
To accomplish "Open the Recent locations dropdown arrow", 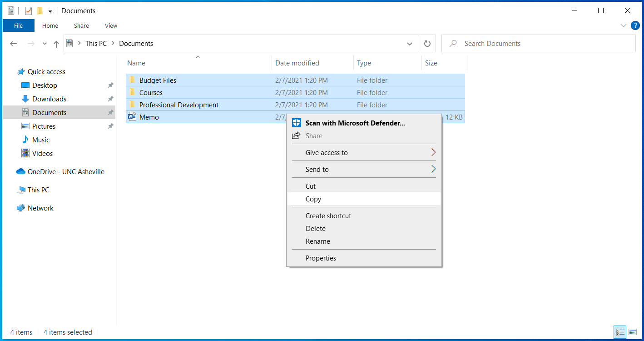I will 45,44.
